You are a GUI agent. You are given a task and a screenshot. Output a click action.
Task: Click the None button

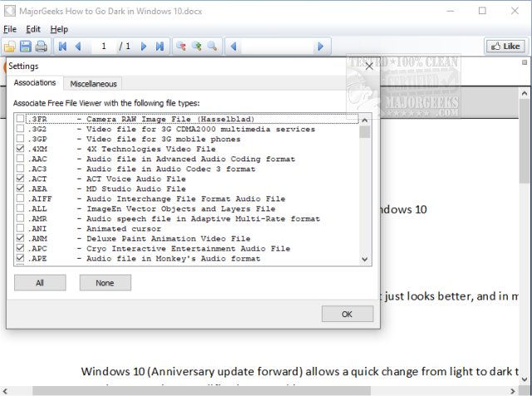106,283
